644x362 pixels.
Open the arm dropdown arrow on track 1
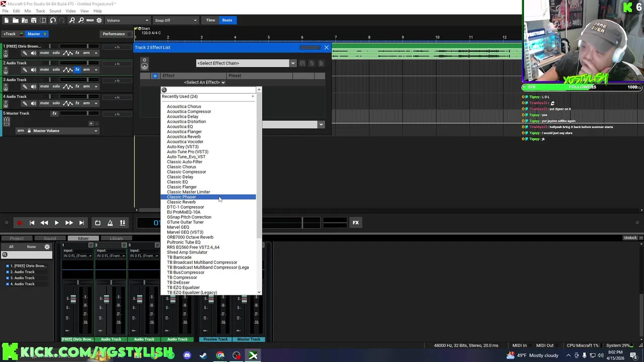click(96, 53)
